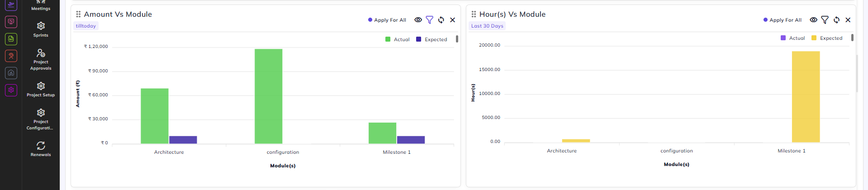This screenshot has height=190, width=868.
Task: Click the Hour(s) Vs Module legend scrollbar
Action: [x=852, y=38]
